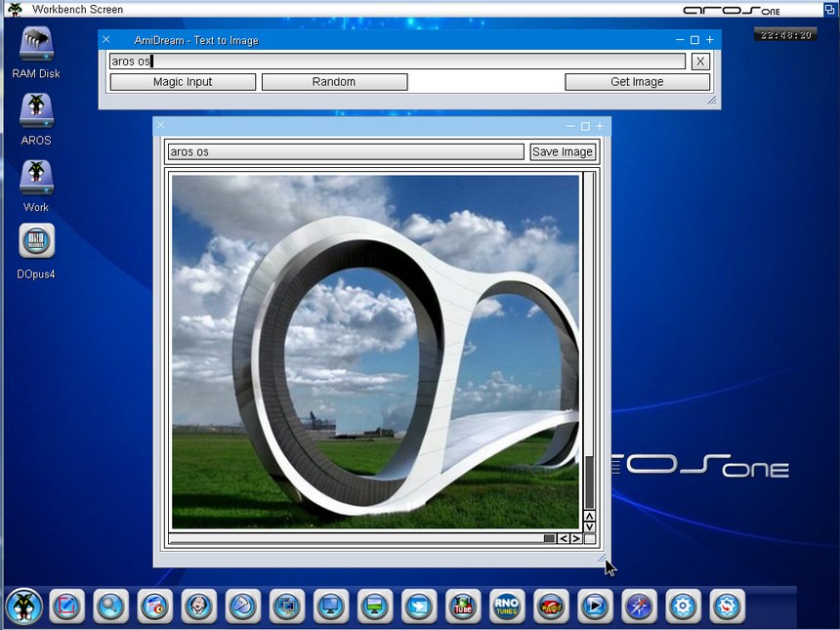Launch RNO Tunes from the dock
Viewport: 840px width, 630px height.
506,607
